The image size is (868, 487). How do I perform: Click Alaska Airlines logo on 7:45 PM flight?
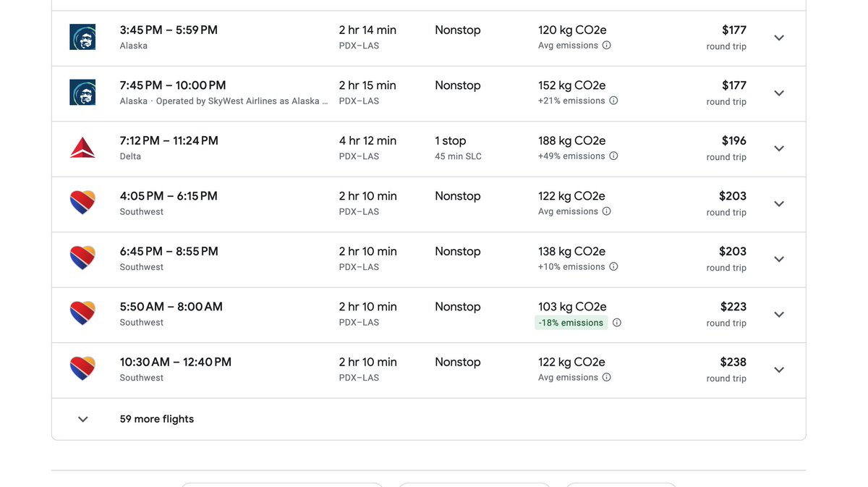(x=82, y=93)
